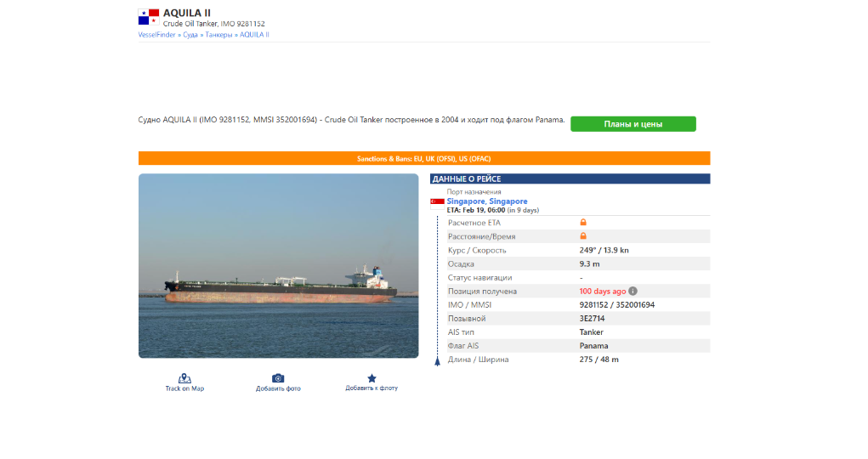This screenshot has height=459, width=868.
Task: Open the AQUILA II tanker photo
Action: click(x=278, y=265)
